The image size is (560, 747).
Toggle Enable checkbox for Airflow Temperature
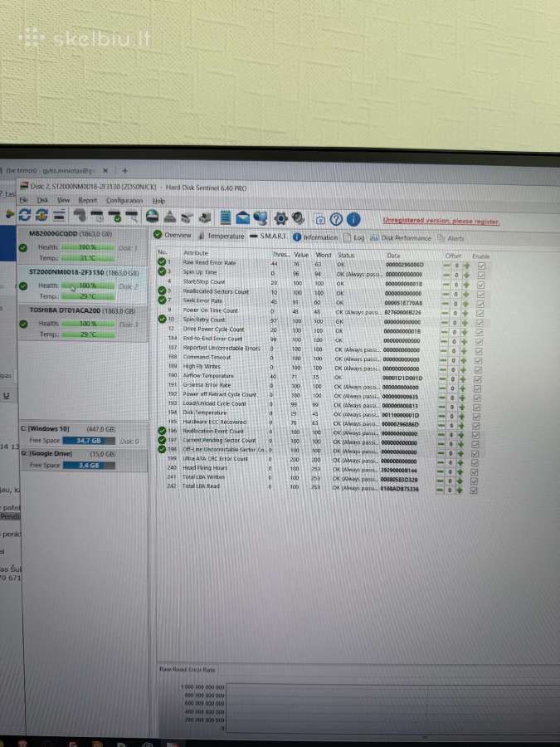(478, 379)
